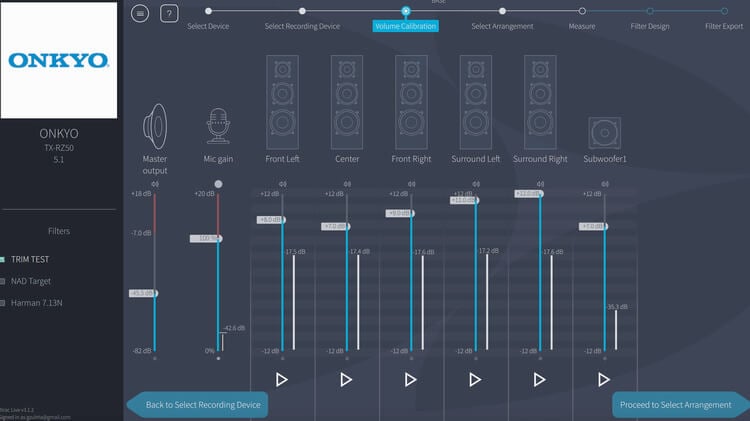This screenshot has height=421, width=750.
Task: Mute the Surround Right channel
Action: [x=540, y=184]
